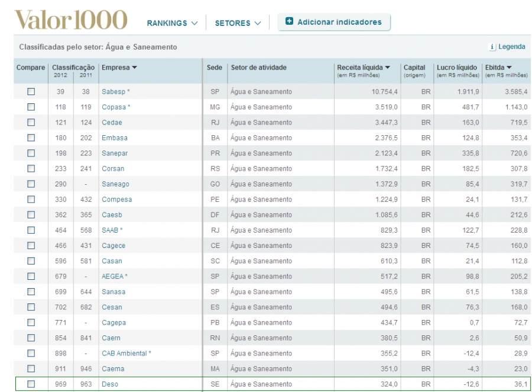Open the Corsan company link
Viewport: 532px width, 392px height.
(x=113, y=169)
